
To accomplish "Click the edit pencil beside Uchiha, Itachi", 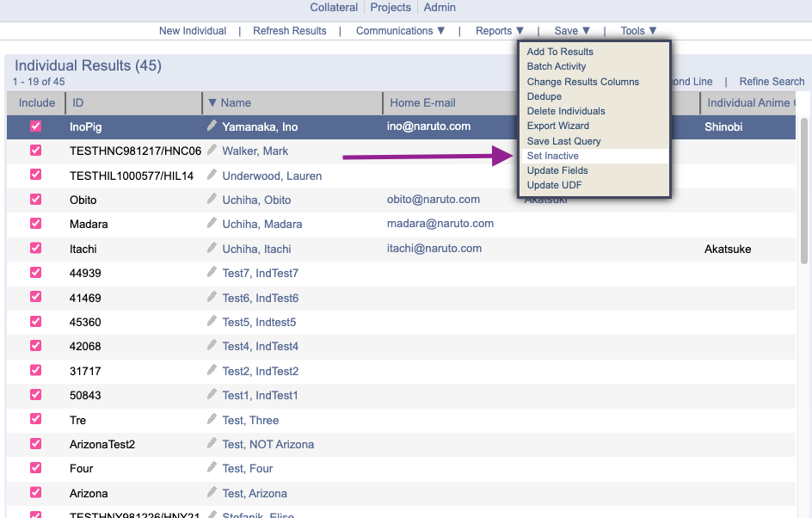I will point(212,248).
